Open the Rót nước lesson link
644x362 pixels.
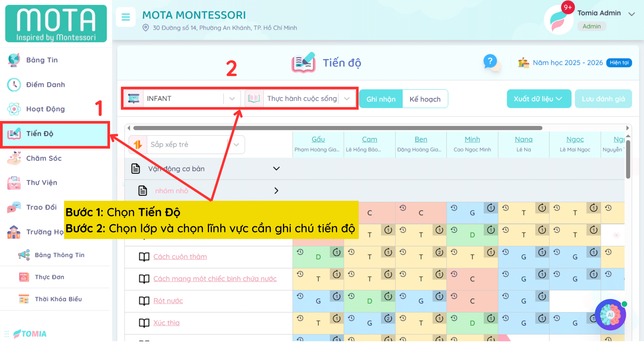coord(168,301)
